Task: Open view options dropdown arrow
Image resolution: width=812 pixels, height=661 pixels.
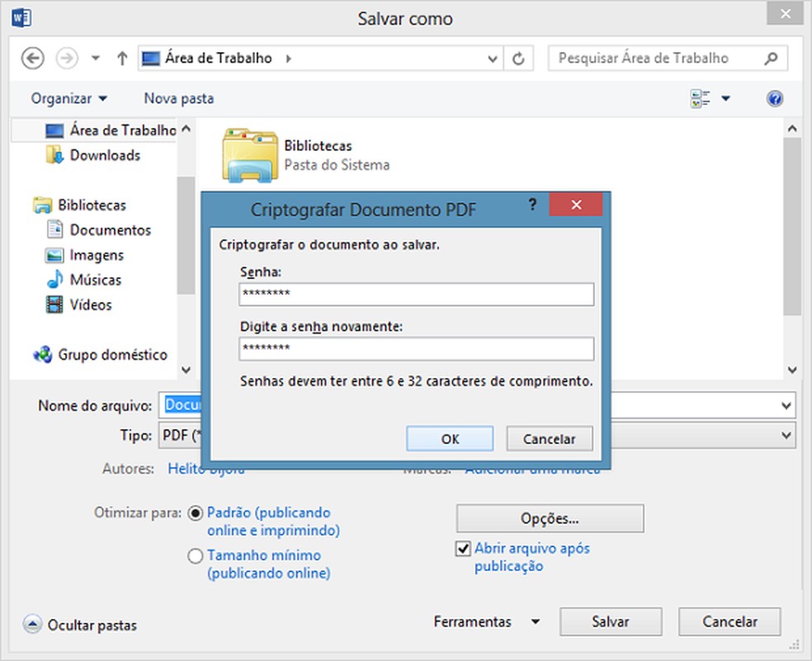Action: tap(726, 98)
